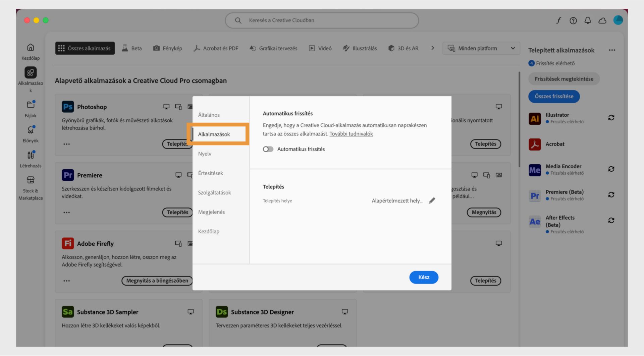Click the Photoshop app icon

[x=68, y=107]
